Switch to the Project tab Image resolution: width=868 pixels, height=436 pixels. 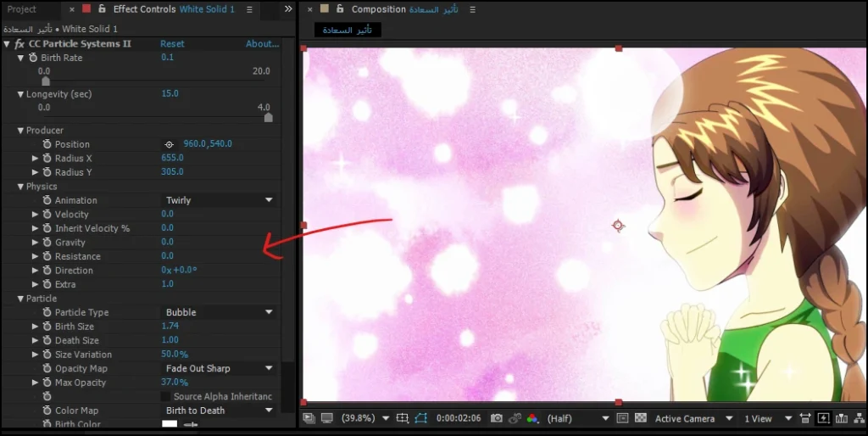click(x=21, y=9)
